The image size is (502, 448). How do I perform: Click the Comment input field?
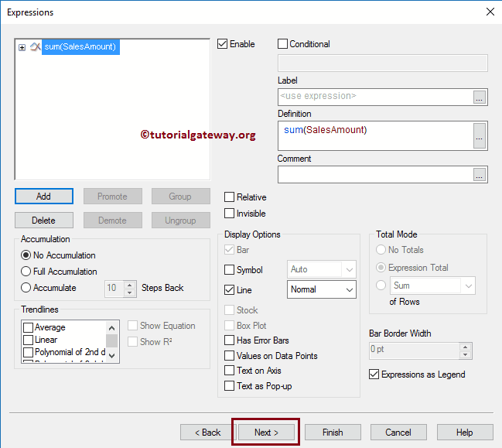[x=375, y=175]
